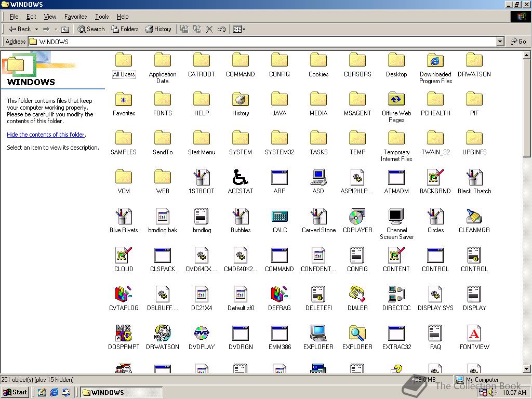The image size is (532, 399).
Task: Select the FONTVIEW icon
Action: [x=474, y=333]
